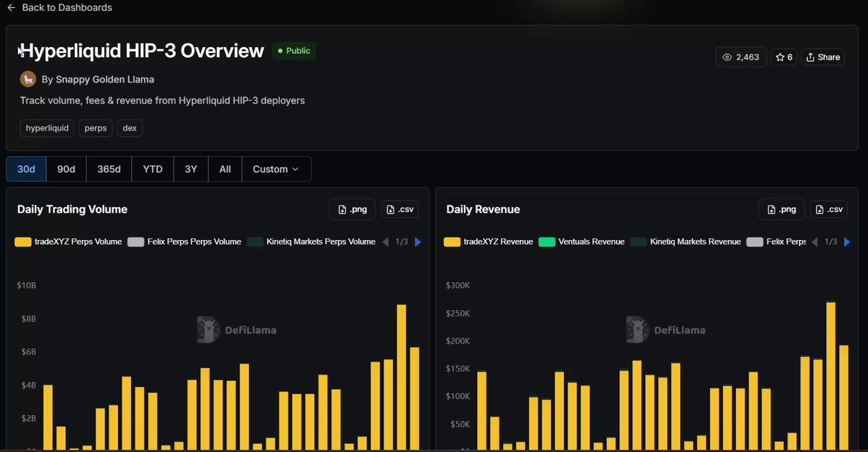Toggle Kinetiq Markets Revenue legend series
Viewport: 868px width, 452px height.
click(686, 242)
